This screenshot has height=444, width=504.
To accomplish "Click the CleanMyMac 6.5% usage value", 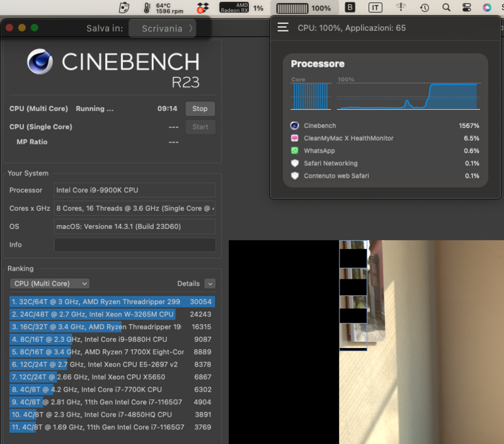I will pos(471,138).
